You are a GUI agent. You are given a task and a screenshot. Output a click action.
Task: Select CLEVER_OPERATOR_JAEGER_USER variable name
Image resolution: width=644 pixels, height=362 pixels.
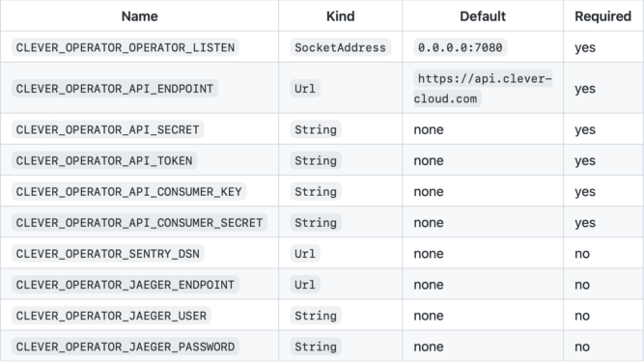pyautogui.click(x=111, y=316)
